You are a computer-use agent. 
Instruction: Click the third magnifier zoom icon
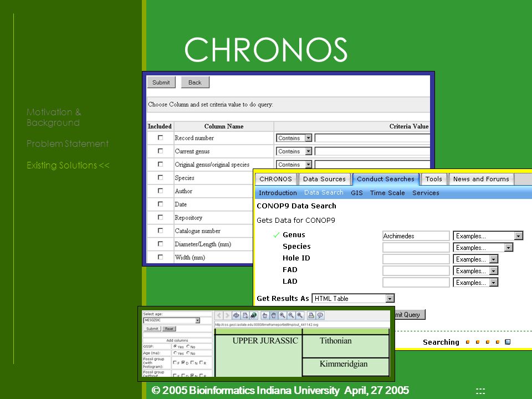click(x=300, y=315)
